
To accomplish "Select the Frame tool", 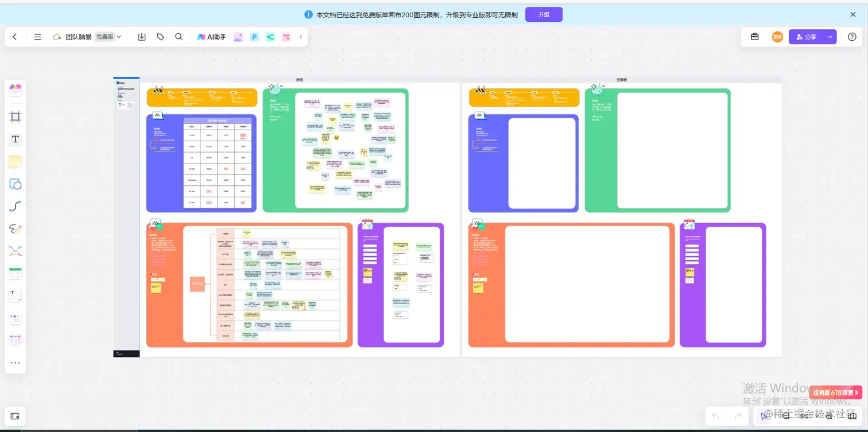I will pyautogui.click(x=15, y=117).
